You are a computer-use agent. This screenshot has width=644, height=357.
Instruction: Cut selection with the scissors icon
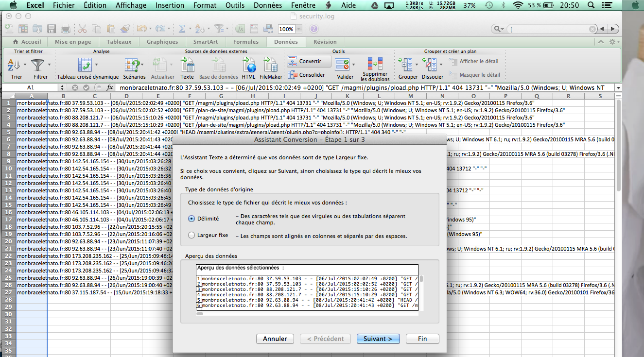point(83,29)
